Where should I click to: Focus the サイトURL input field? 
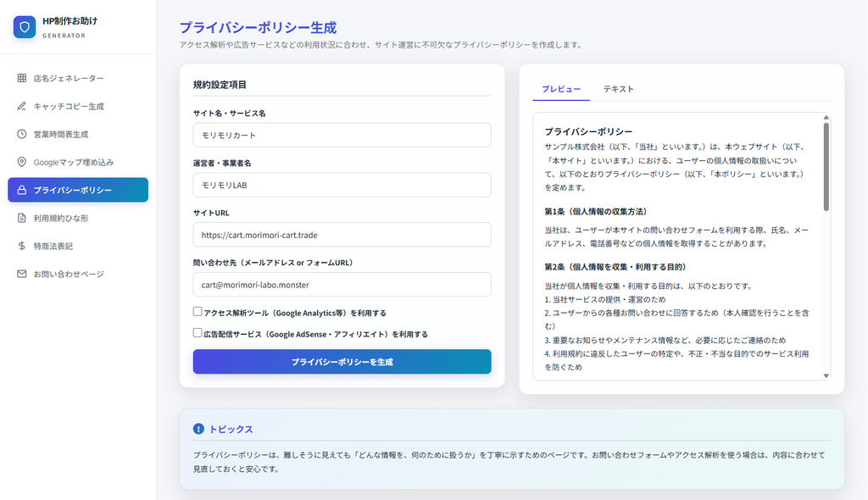(342, 235)
